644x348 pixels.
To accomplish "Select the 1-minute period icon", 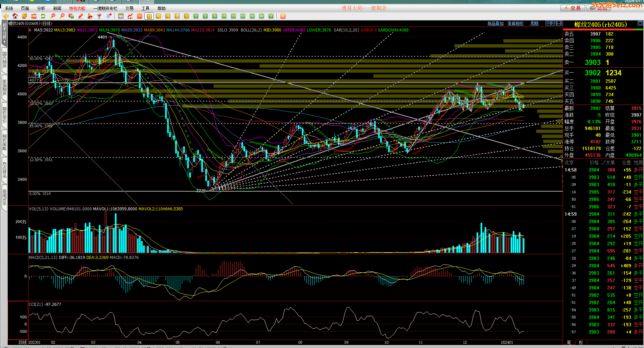I will point(196,16).
